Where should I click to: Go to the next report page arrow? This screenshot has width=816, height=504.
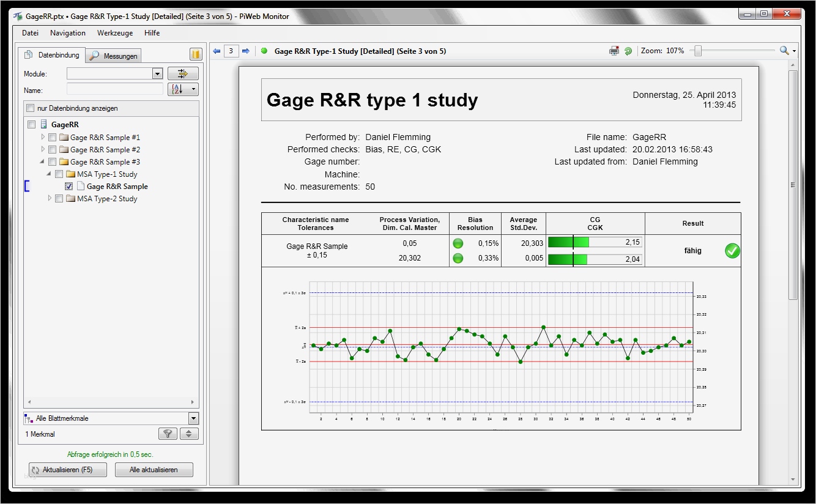tap(245, 51)
